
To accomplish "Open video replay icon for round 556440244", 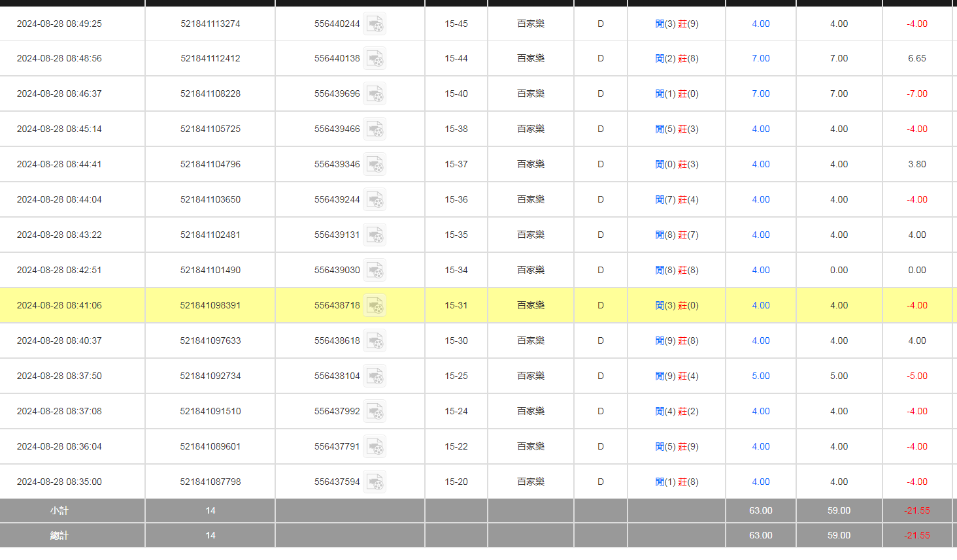I will (375, 24).
